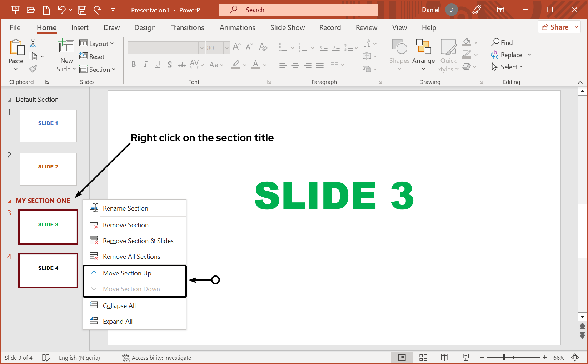Open the Transitions ribbon tab
Viewport: 588px width, 364px height.
coord(188,27)
